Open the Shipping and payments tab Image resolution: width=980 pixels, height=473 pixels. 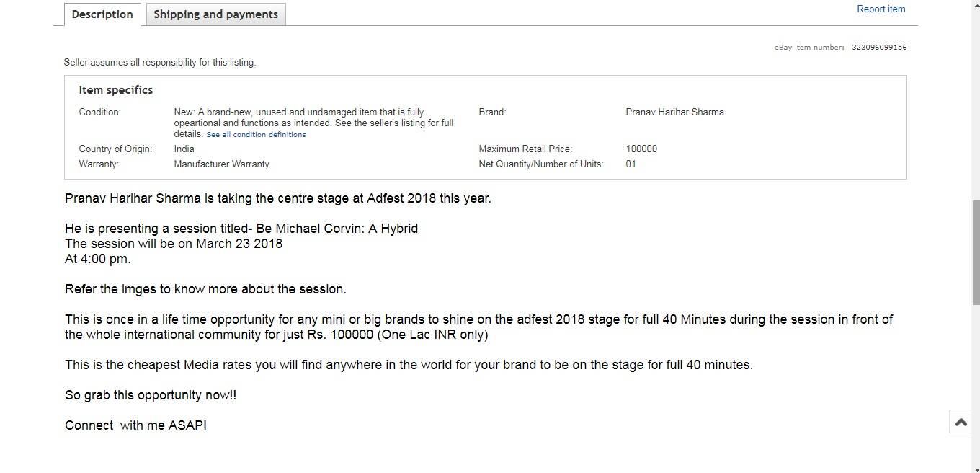pyautogui.click(x=215, y=14)
